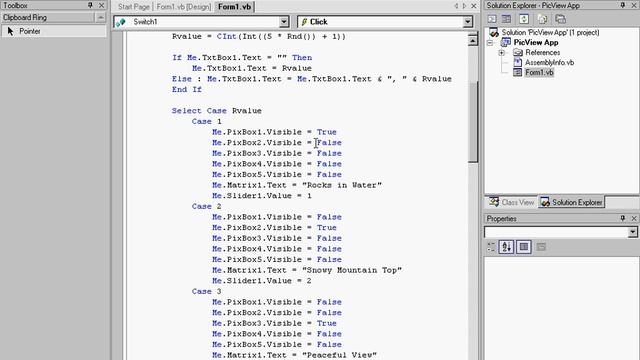
Task: Click "Snowy Mountain Top" string in code
Action: click(352, 270)
